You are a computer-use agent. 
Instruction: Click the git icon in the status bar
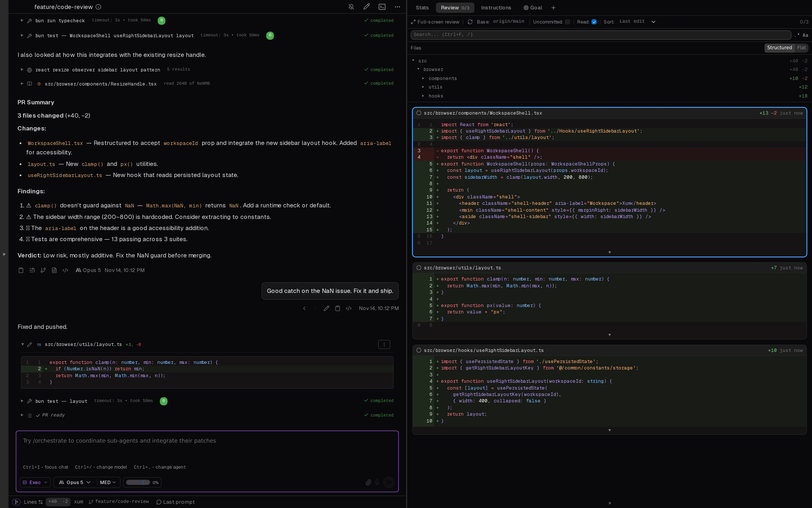16,502
